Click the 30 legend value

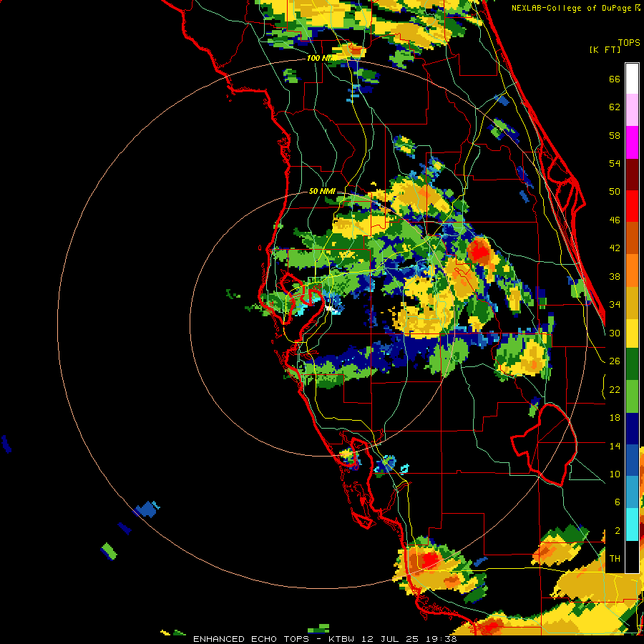(x=615, y=333)
